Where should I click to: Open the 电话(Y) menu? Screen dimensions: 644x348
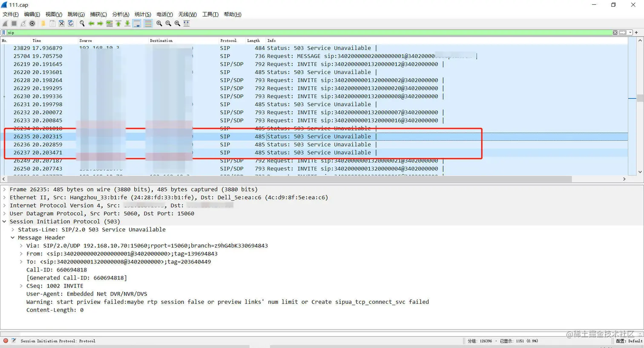[x=165, y=14]
